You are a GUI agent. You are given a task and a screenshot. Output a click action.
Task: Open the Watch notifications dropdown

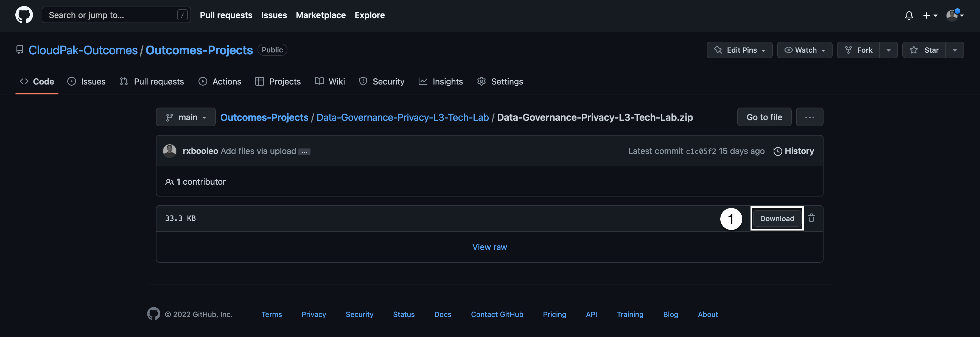[804, 50]
